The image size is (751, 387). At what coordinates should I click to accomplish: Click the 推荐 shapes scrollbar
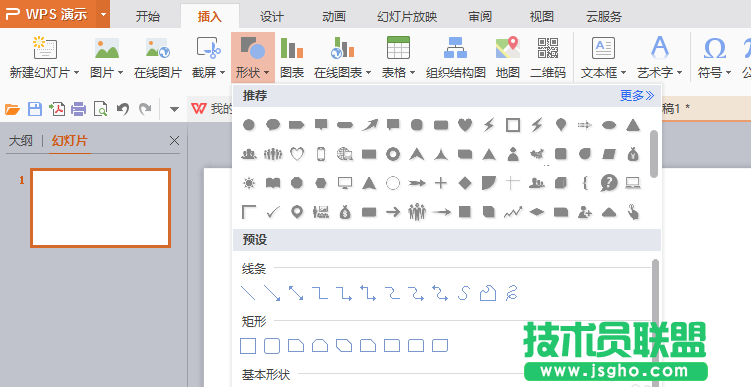coord(654,154)
